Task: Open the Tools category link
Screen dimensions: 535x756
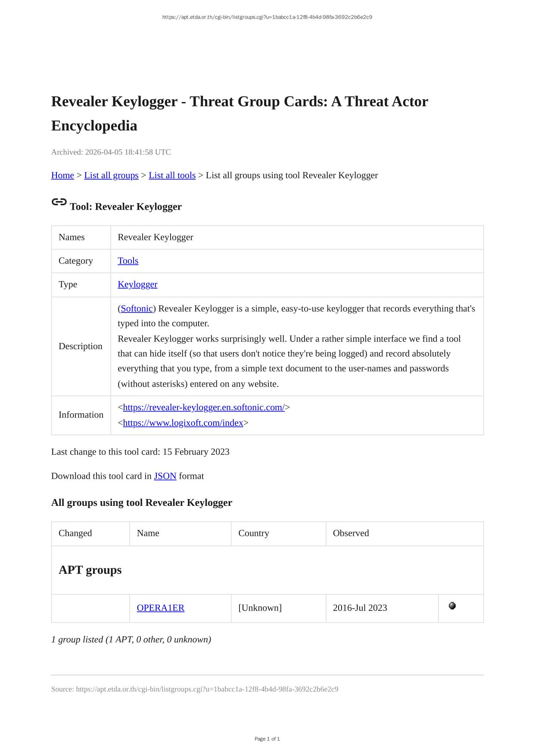Action: [128, 261]
